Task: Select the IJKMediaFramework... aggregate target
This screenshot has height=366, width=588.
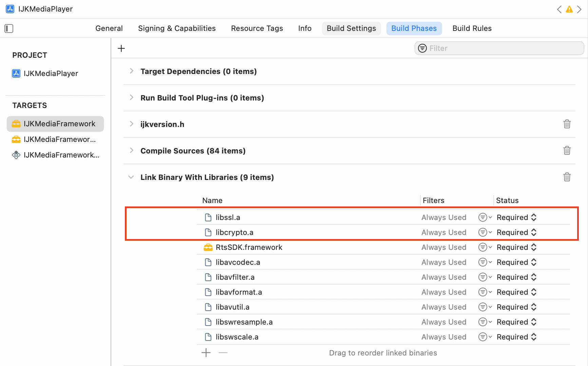Action: (x=55, y=155)
